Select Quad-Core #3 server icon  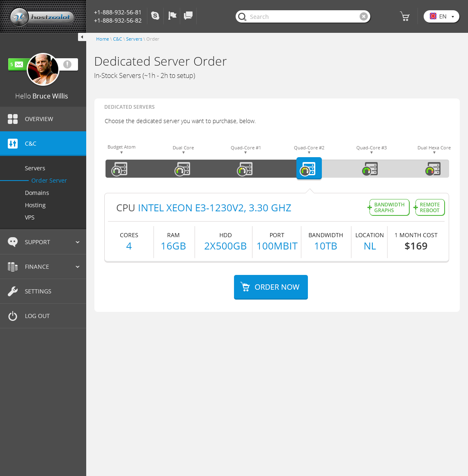(x=370, y=169)
